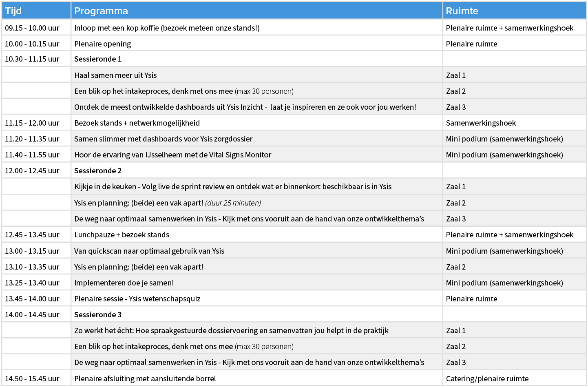Click 'Kijkje in de keuken' sprint review session
The height and width of the screenshot is (387, 588).
coord(233,187)
